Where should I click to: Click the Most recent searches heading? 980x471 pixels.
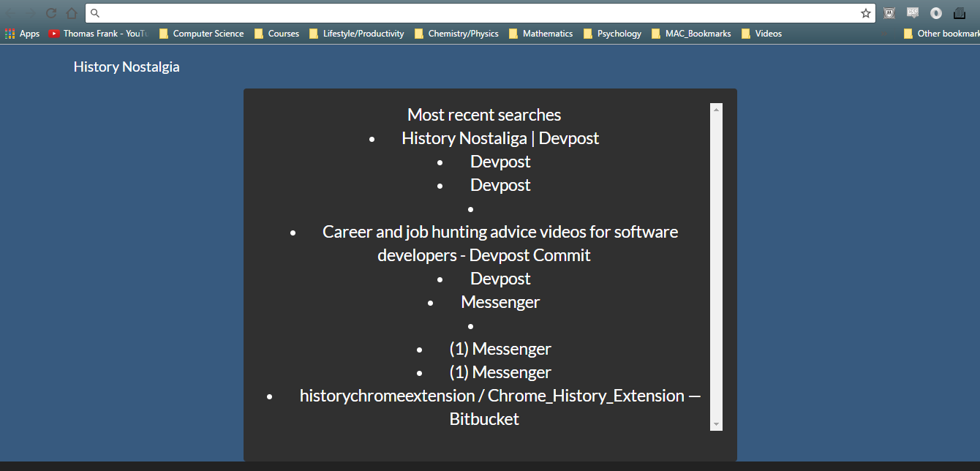[484, 115]
